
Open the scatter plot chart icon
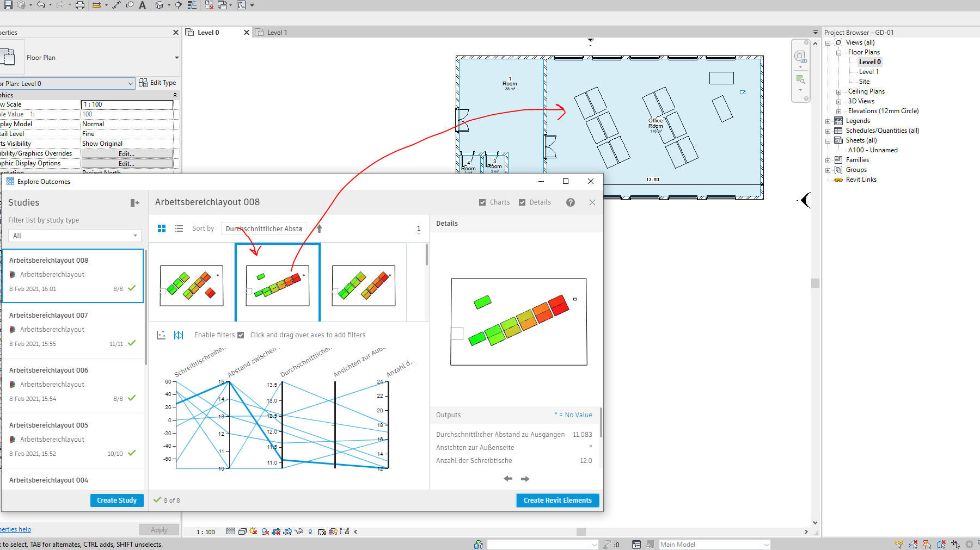click(x=161, y=335)
